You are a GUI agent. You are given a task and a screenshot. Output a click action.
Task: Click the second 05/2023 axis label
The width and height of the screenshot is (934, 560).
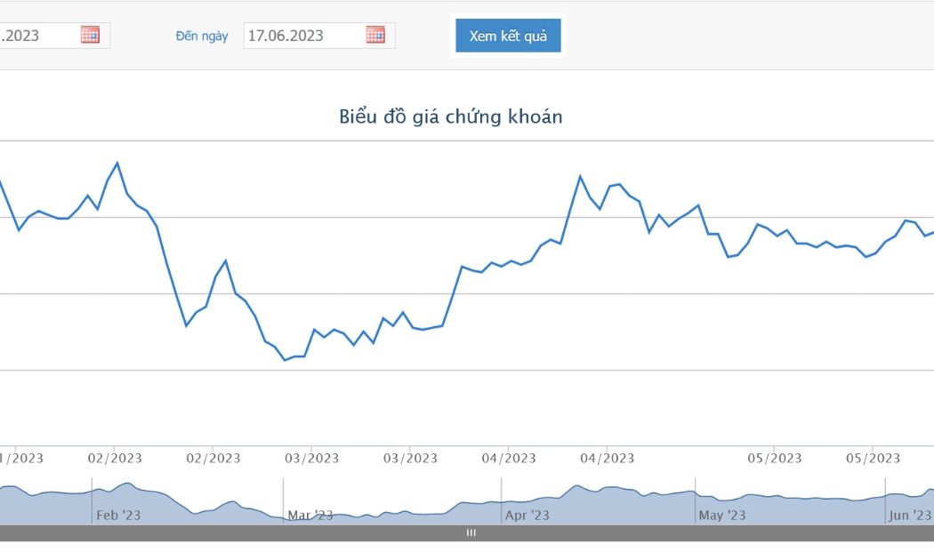coord(874,459)
